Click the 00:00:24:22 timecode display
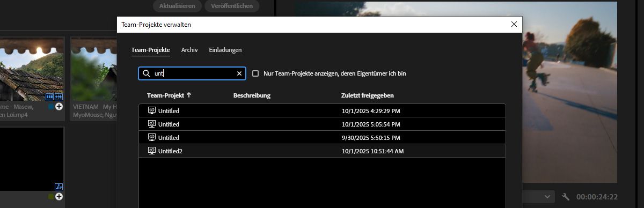 597,197
